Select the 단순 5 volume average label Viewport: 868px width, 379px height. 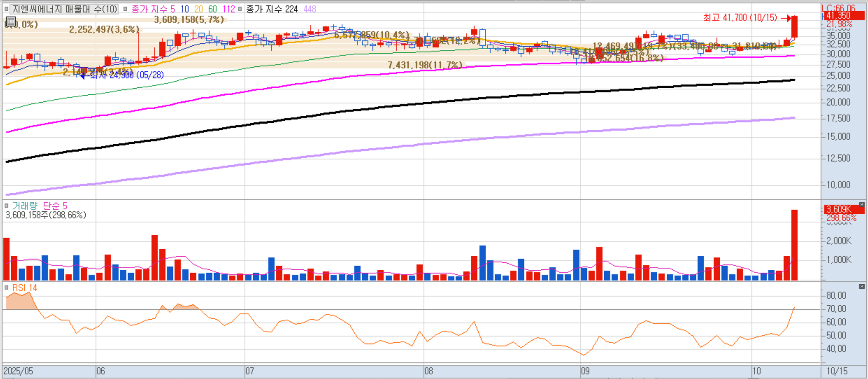point(55,205)
